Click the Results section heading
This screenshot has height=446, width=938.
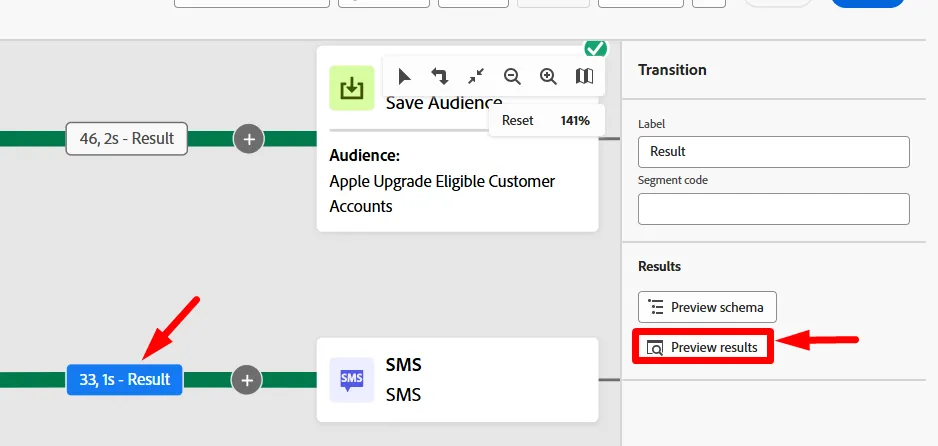point(659,267)
